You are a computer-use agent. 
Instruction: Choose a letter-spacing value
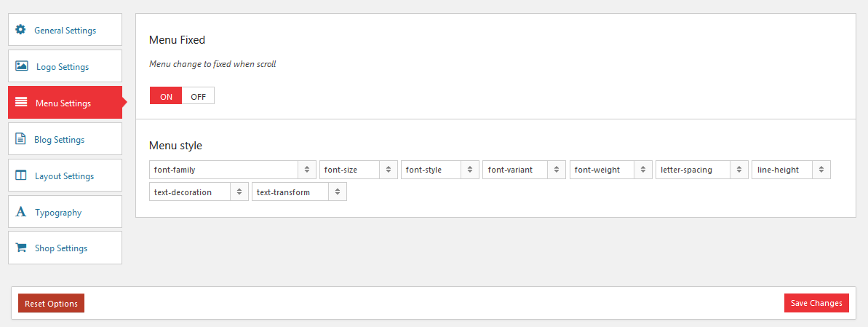tap(702, 170)
